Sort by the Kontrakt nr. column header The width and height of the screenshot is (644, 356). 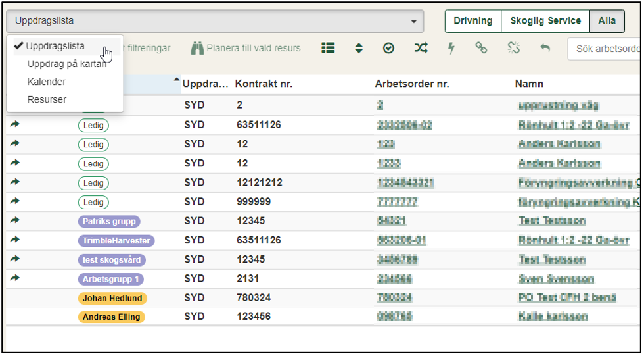coord(264,84)
